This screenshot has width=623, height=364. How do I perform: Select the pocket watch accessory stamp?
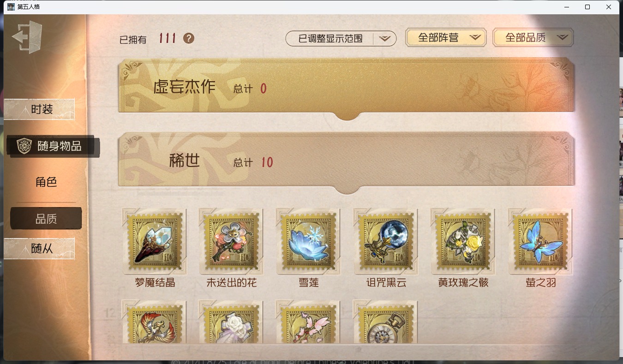(x=386, y=321)
